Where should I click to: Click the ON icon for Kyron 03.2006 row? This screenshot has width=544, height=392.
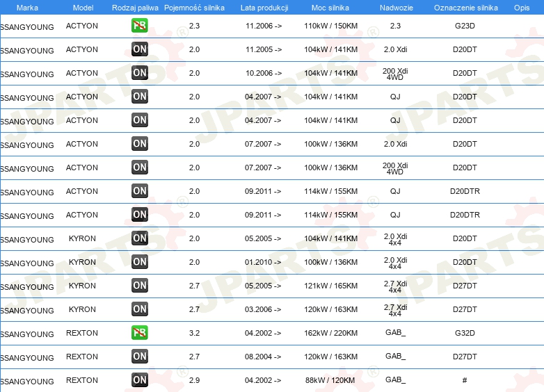point(140,309)
